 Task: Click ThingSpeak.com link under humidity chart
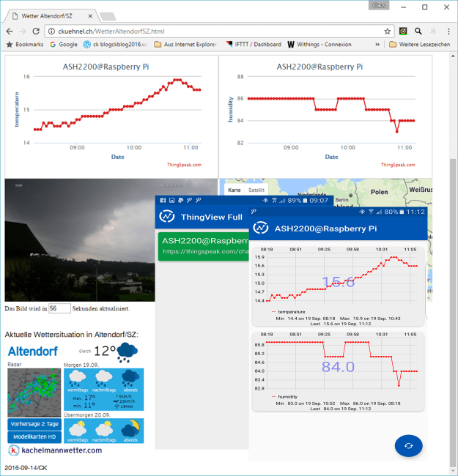398,165
